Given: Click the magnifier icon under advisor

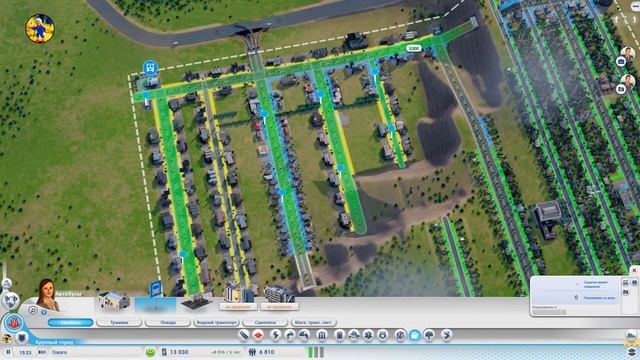Looking at the screenshot, I should 33,311.
